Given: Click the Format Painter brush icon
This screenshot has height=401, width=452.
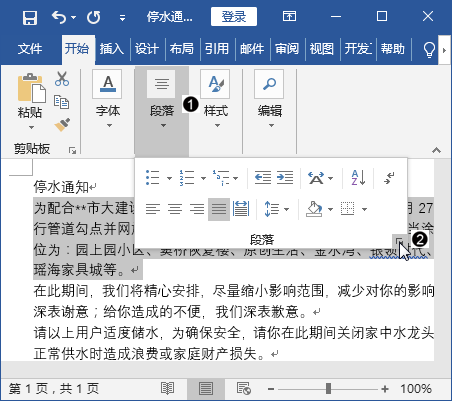Looking at the screenshot, I should point(62,124).
